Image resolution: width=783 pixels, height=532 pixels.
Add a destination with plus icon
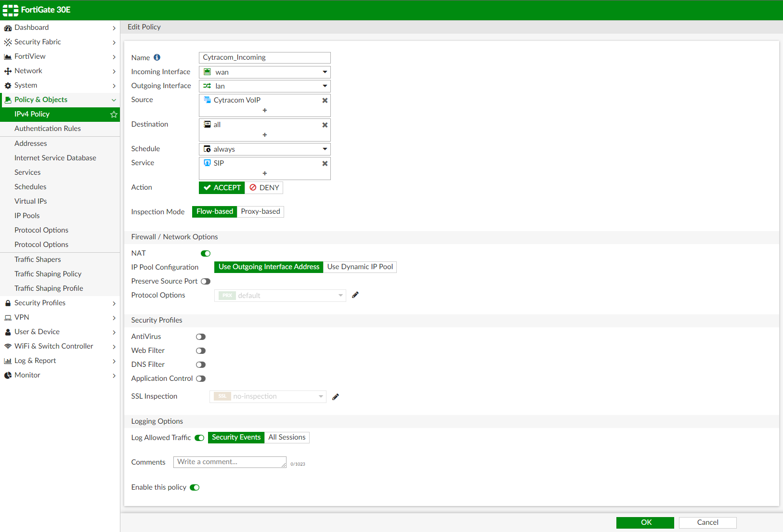coord(265,135)
